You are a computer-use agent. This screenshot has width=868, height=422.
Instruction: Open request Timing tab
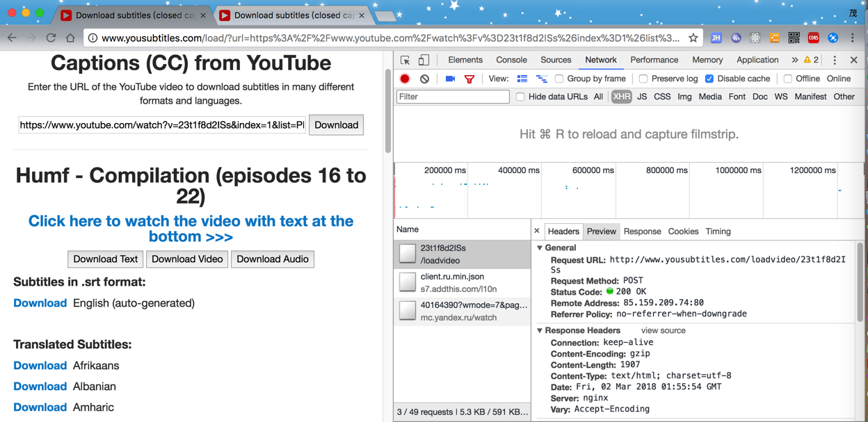718,232
